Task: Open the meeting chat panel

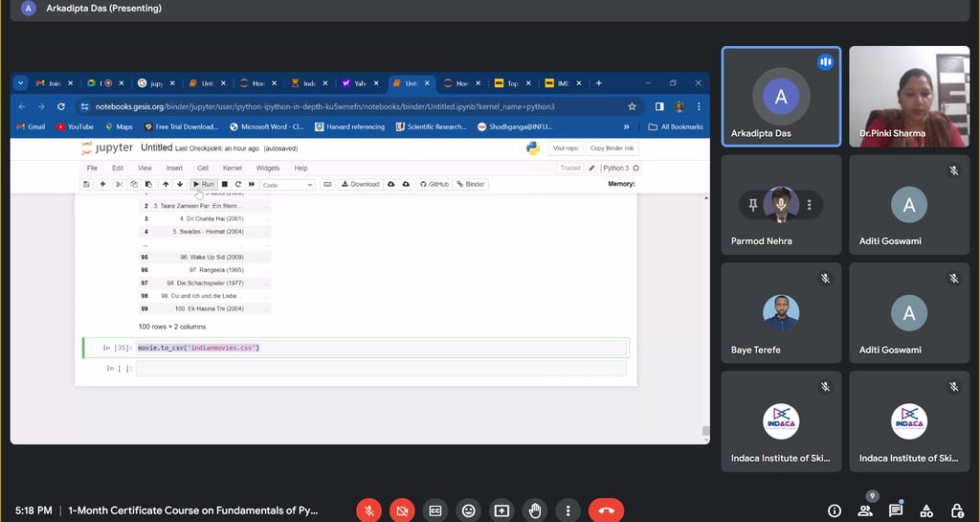Action: tap(896, 511)
